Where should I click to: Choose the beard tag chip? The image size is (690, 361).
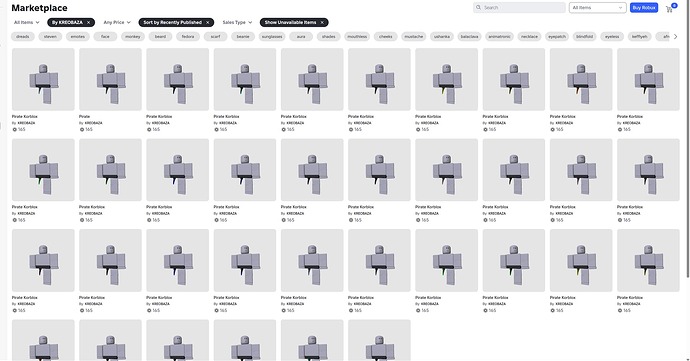click(x=160, y=37)
